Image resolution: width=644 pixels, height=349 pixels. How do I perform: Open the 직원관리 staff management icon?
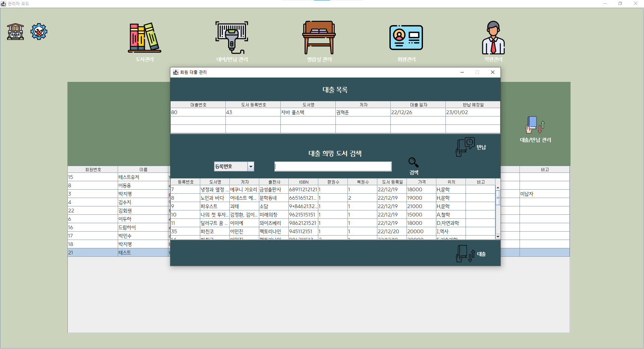[493, 38]
